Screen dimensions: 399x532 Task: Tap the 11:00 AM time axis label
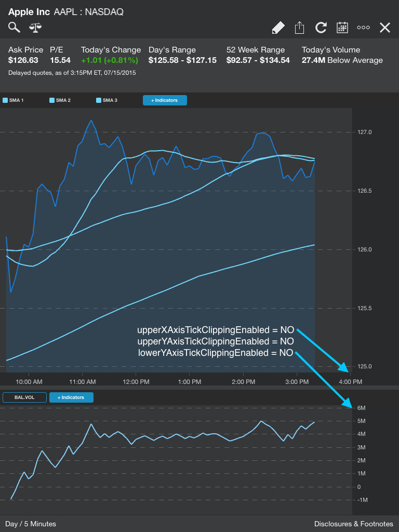point(83,382)
